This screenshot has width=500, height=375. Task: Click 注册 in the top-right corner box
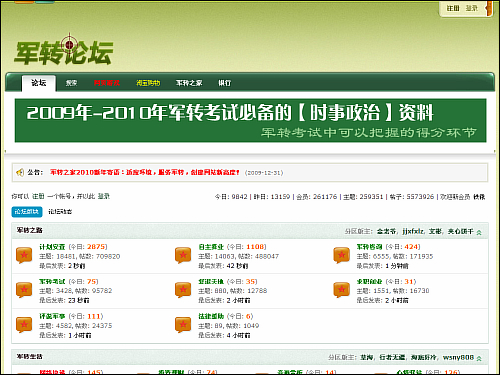(x=453, y=8)
